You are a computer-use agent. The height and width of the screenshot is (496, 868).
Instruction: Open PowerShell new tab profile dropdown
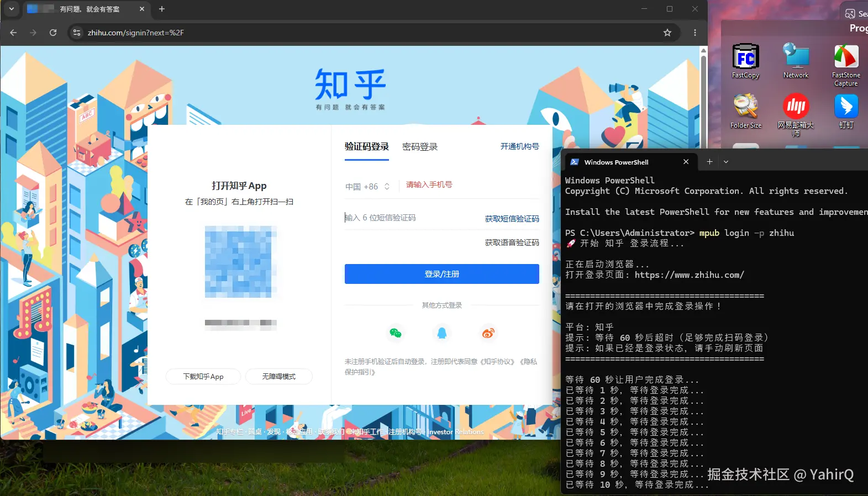pyautogui.click(x=726, y=162)
